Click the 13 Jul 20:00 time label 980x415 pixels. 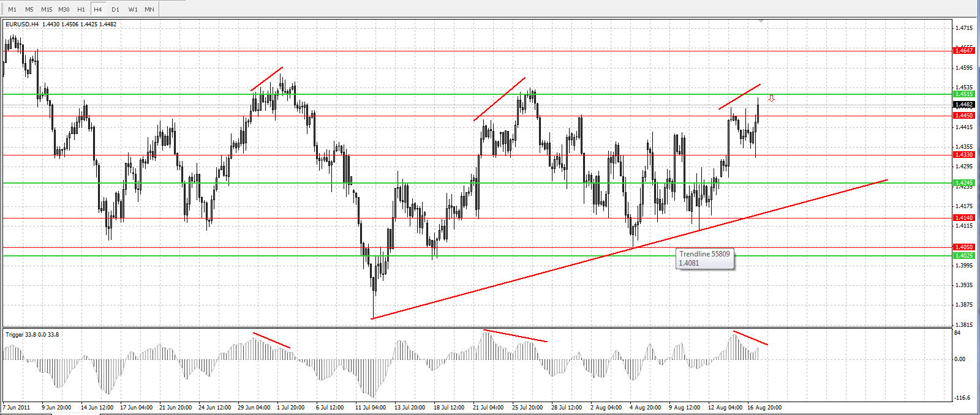click(410, 408)
